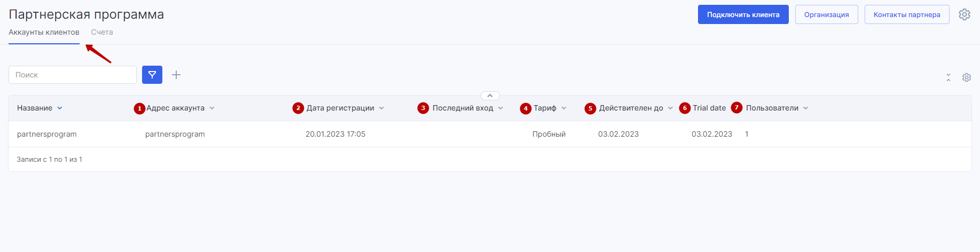Select the Аккаунты клиентов tab
The image size is (980, 252).
44,32
